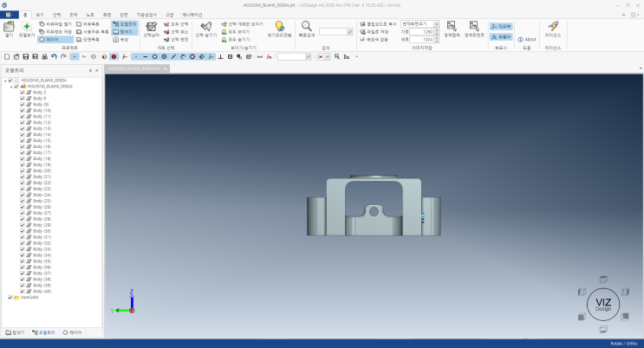The width and height of the screenshot is (644, 348).
Task: Click the 열기 open file icon
Action: (9, 27)
